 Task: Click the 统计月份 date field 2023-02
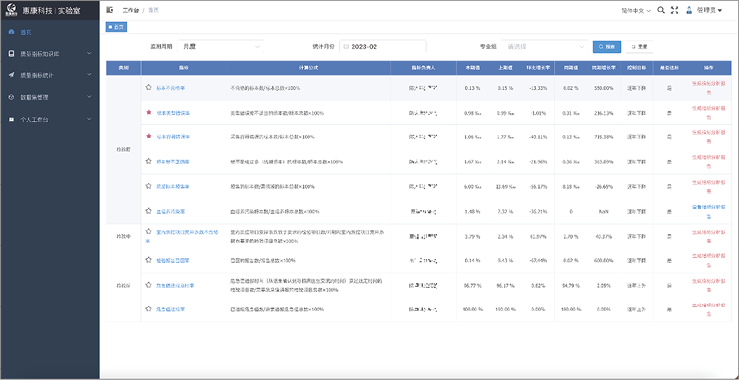[x=383, y=47]
